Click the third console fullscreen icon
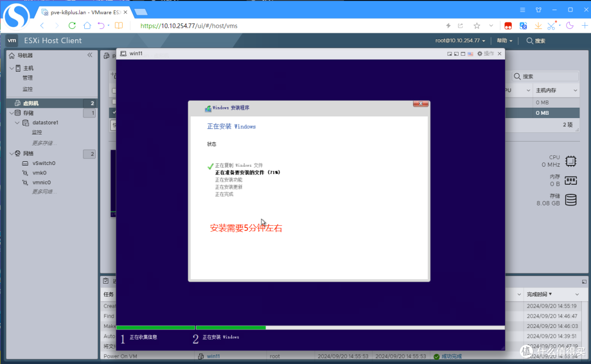This screenshot has width=591, height=364. coord(463,54)
